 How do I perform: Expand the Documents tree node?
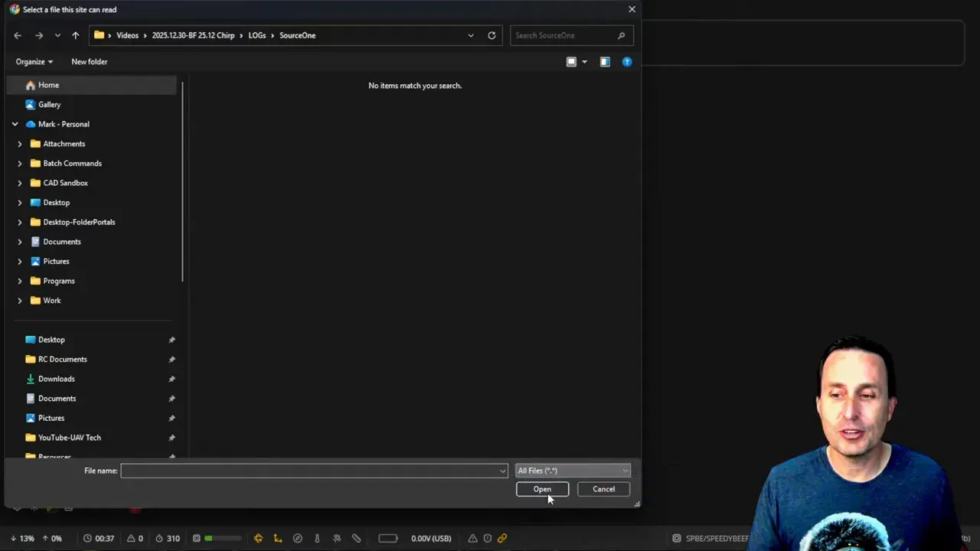pos(20,242)
